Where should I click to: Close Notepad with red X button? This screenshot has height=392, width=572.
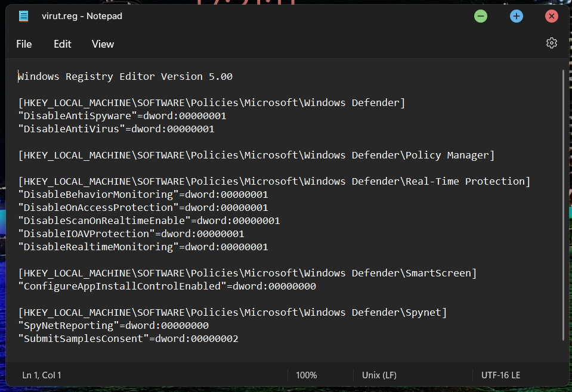click(552, 16)
